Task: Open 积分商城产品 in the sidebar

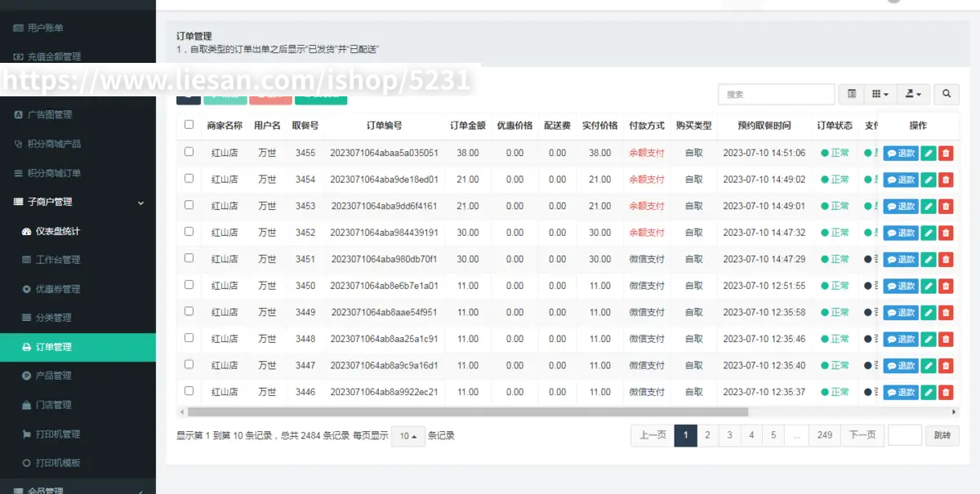Action: (78, 144)
